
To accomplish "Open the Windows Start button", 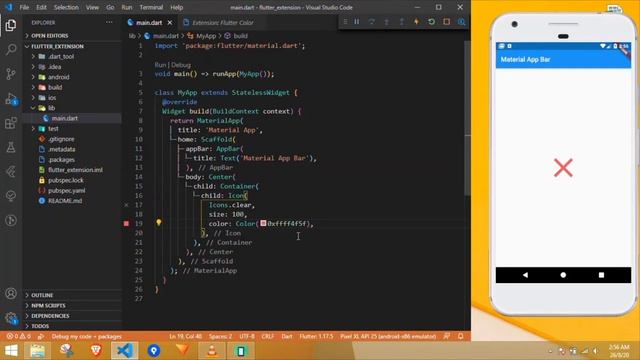I will tap(11, 351).
